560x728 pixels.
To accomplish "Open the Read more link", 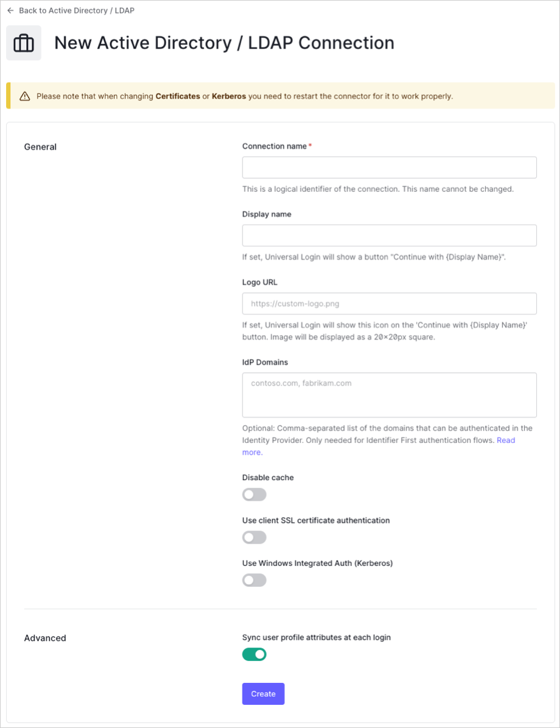I will click(506, 440).
